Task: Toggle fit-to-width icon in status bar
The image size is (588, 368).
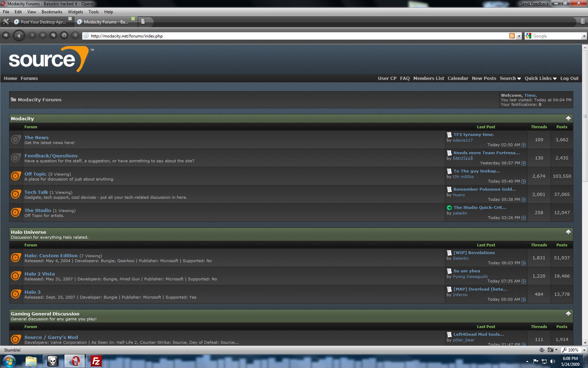Action: point(542,350)
